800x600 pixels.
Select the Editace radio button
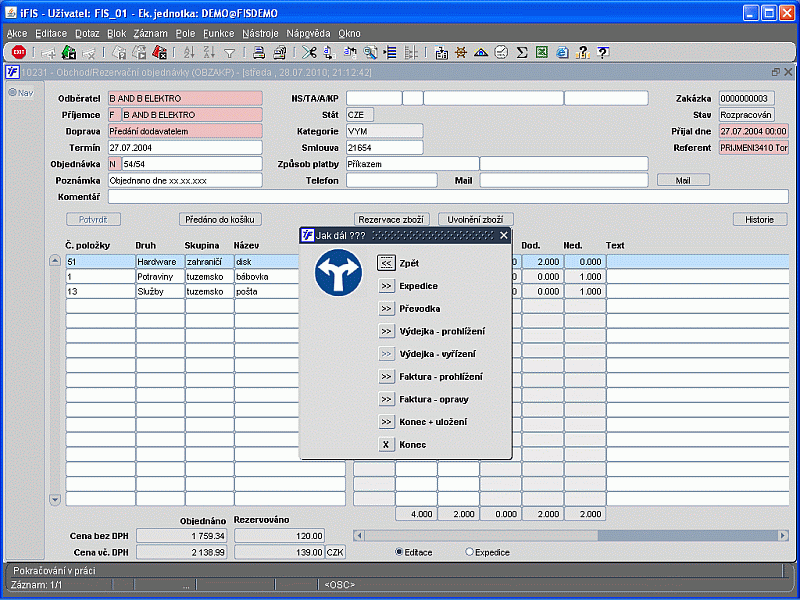coord(401,552)
